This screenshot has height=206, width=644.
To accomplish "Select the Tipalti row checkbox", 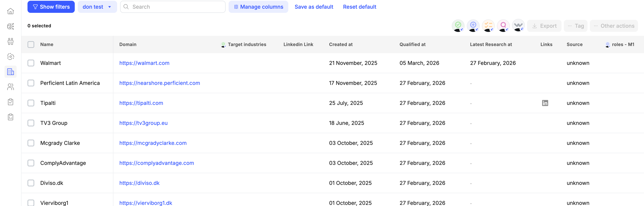I will tap(31, 103).
